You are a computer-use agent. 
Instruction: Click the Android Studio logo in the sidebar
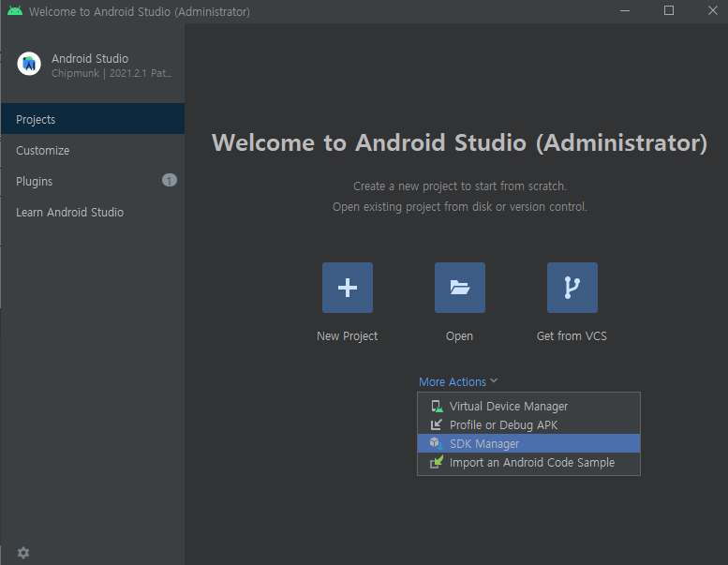29,64
